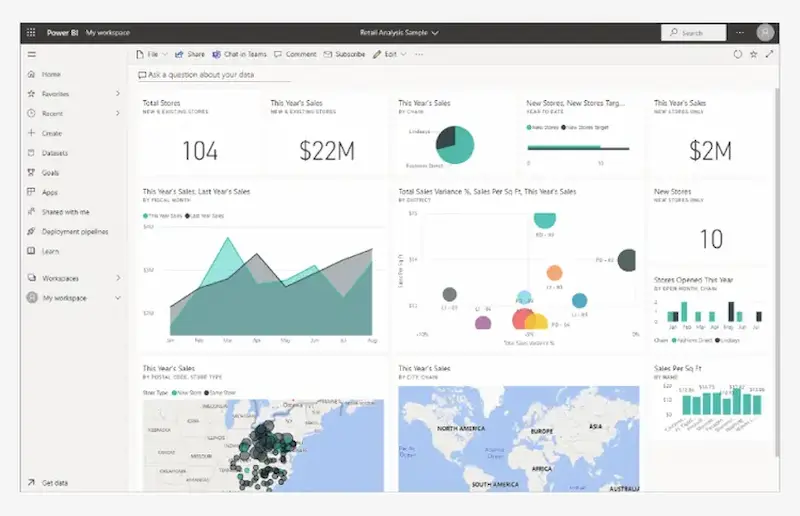Favorite the dashboard with star icon
The width and height of the screenshot is (800, 516).
tap(754, 54)
